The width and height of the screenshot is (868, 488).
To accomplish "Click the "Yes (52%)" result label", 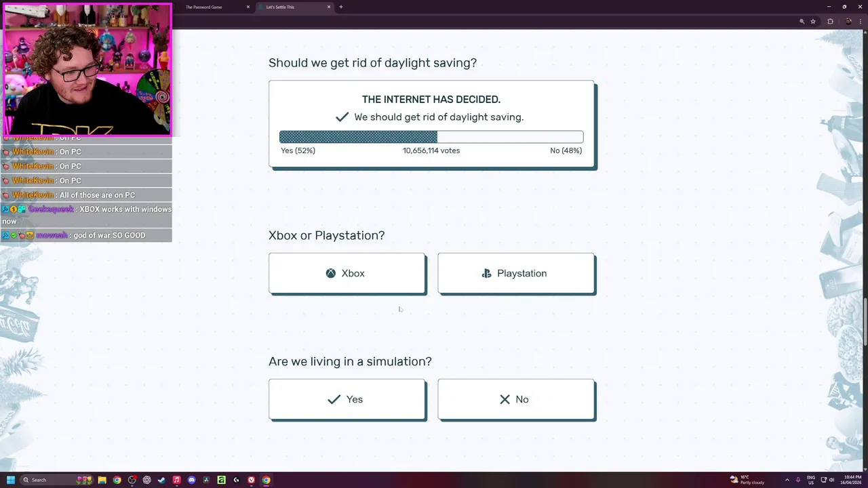I will [x=298, y=150].
